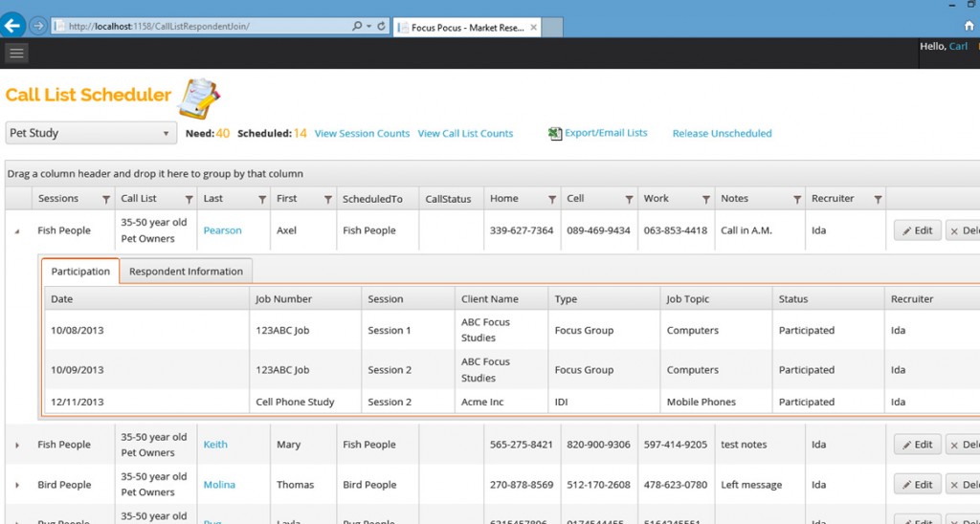The height and width of the screenshot is (524, 980).
Task: Expand the Molina row details
Action: [x=17, y=486]
